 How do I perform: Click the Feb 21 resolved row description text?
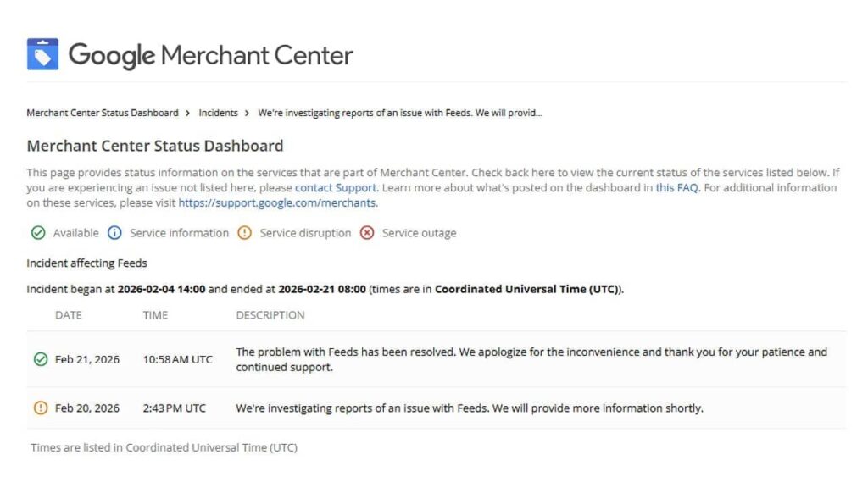531,359
